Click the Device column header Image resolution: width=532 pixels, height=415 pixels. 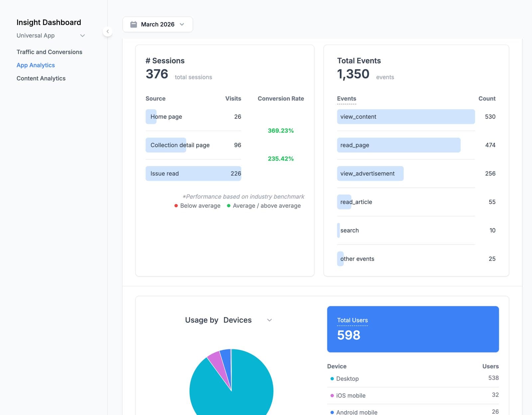coord(337,366)
